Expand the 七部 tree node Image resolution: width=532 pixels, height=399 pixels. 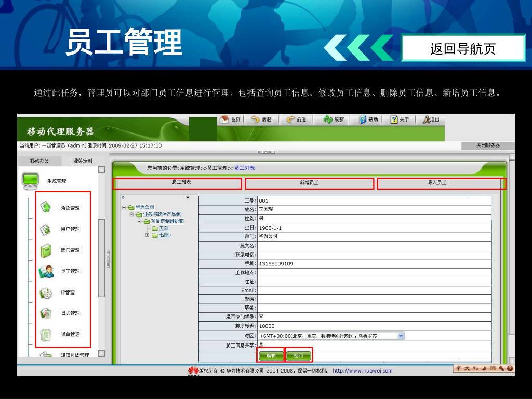click(147, 235)
